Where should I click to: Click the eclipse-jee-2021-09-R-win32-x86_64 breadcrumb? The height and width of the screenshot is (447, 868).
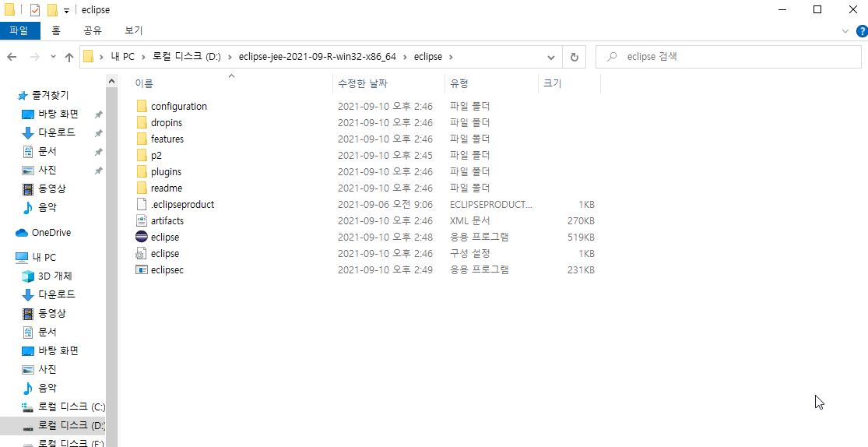pyautogui.click(x=317, y=57)
